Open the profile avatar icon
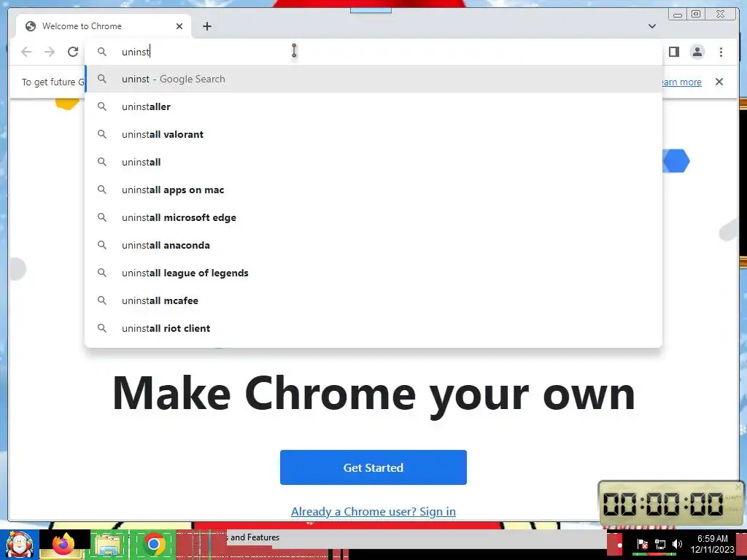This screenshot has width=747, height=560. (x=697, y=52)
